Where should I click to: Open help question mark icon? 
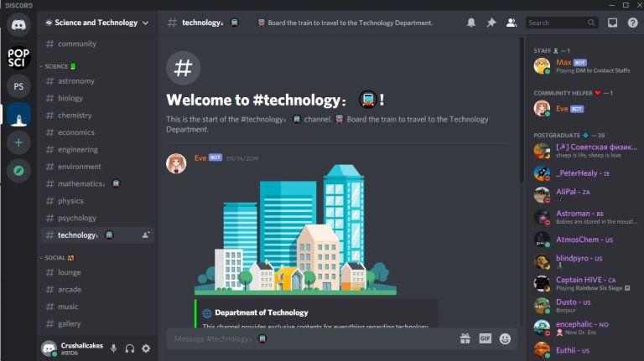(x=632, y=23)
